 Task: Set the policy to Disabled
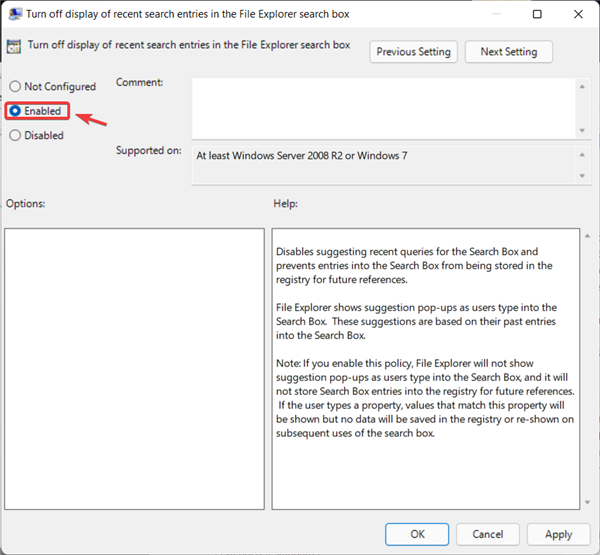[x=15, y=135]
